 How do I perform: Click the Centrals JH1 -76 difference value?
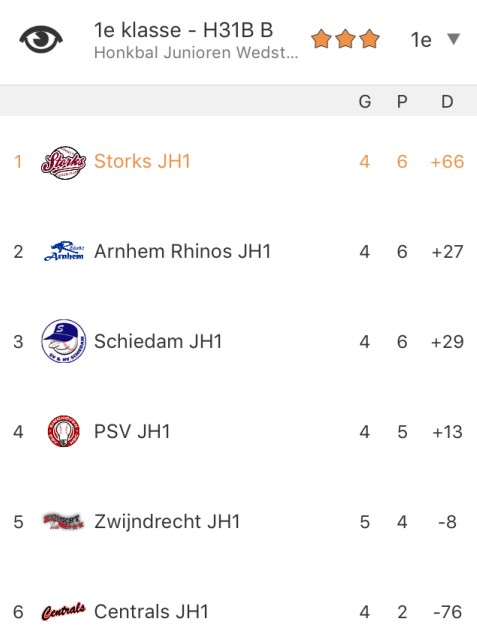point(447,612)
